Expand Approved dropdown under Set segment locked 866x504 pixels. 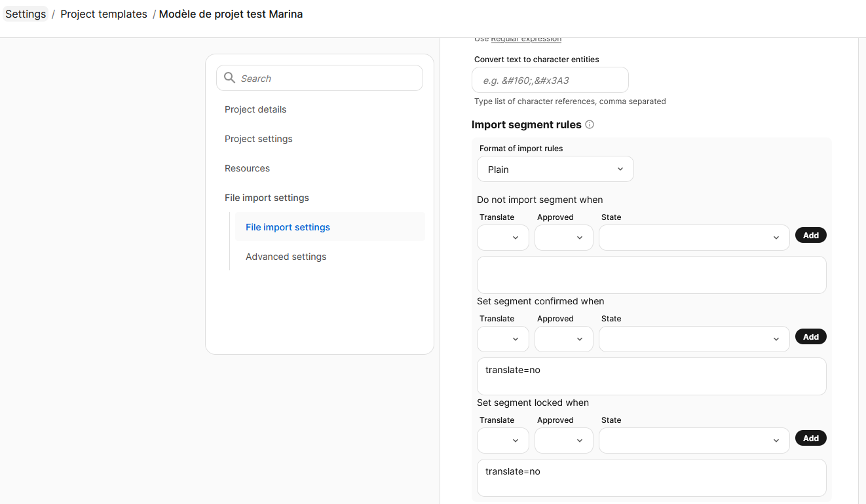[564, 441]
